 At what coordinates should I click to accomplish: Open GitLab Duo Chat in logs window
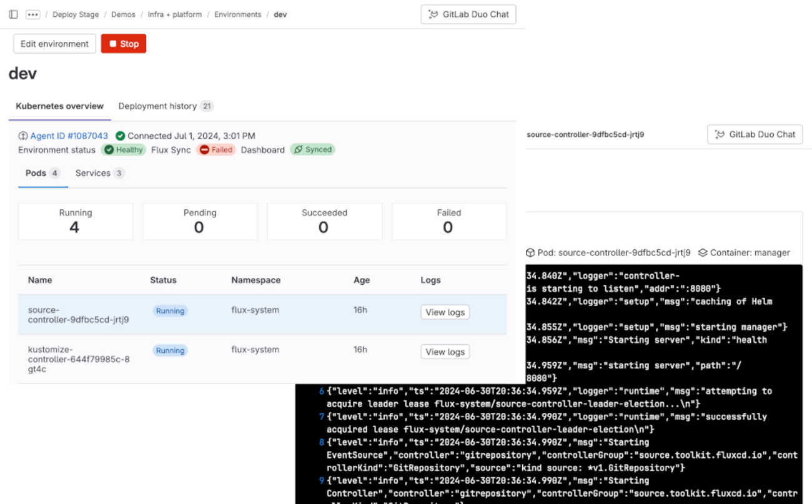tap(755, 134)
